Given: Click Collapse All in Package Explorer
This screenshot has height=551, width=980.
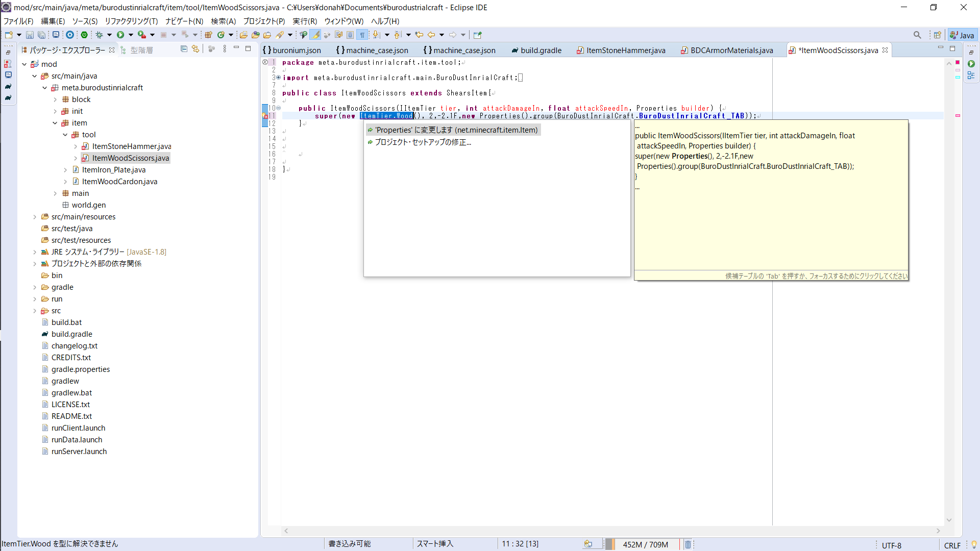Looking at the screenshot, I should 184,49.
